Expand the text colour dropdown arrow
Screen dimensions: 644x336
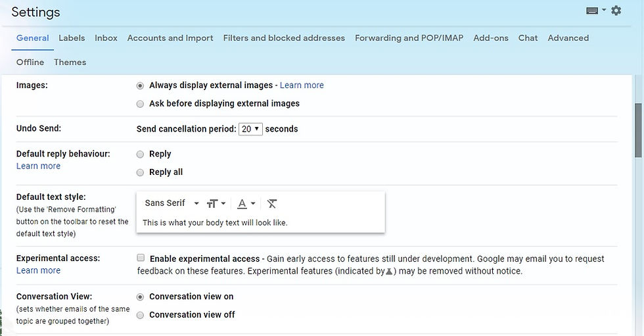click(253, 203)
